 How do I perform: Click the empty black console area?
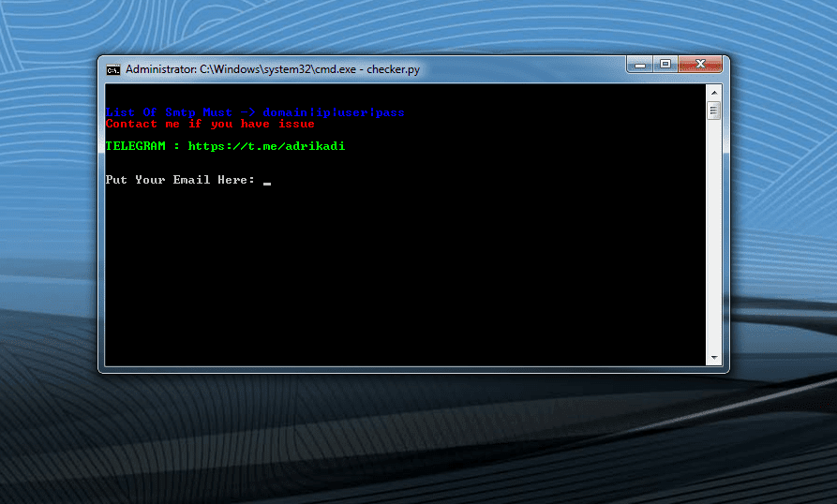point(403,281)
